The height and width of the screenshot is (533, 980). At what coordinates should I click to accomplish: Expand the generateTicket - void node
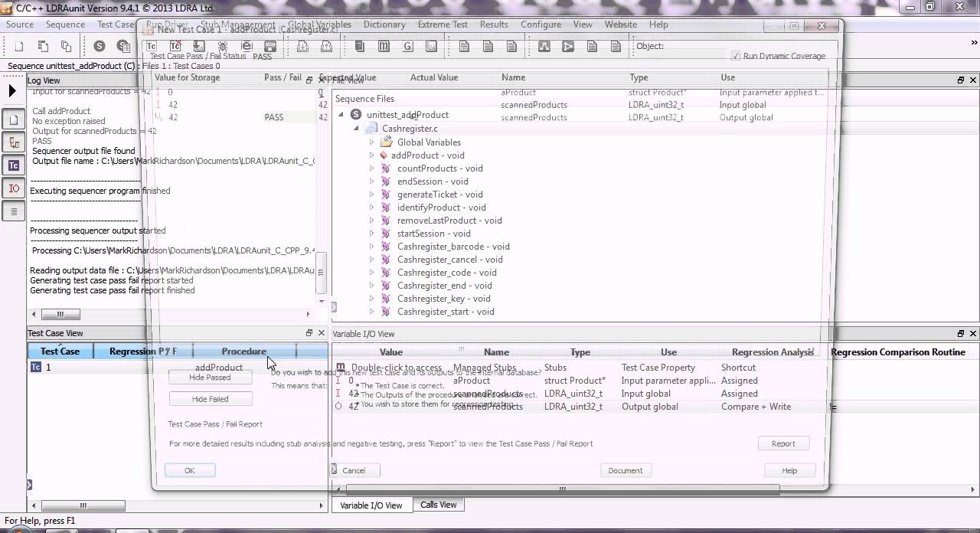(x=372, y=195)
